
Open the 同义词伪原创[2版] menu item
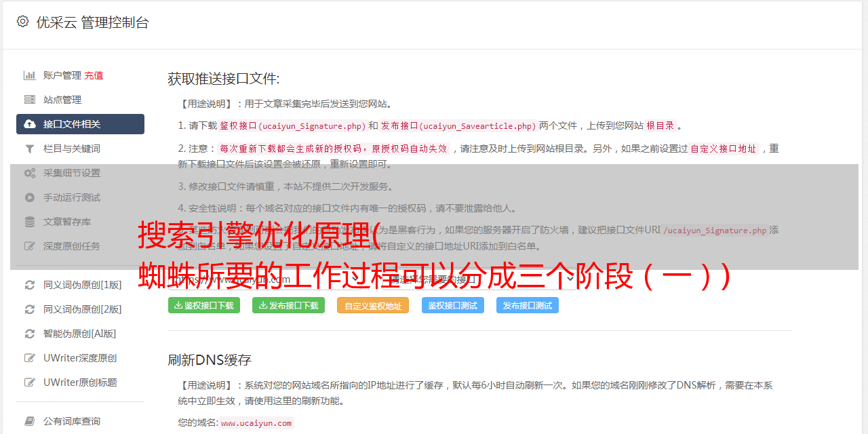80,309
